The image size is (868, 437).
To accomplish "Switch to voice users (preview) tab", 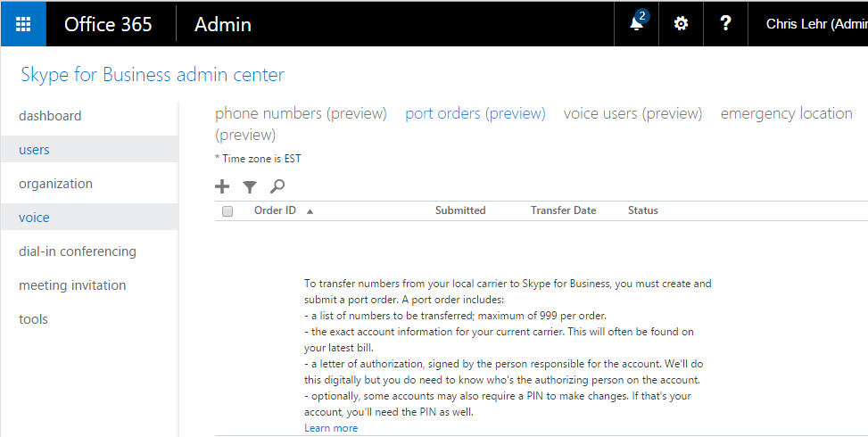I will (x=632, y=113).
